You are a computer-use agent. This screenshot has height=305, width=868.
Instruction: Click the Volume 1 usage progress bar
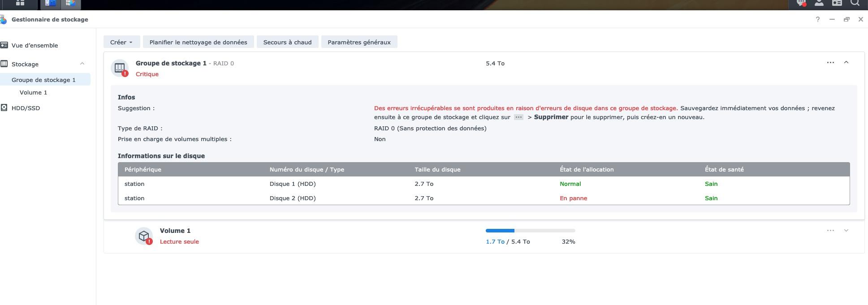(530, 231)
